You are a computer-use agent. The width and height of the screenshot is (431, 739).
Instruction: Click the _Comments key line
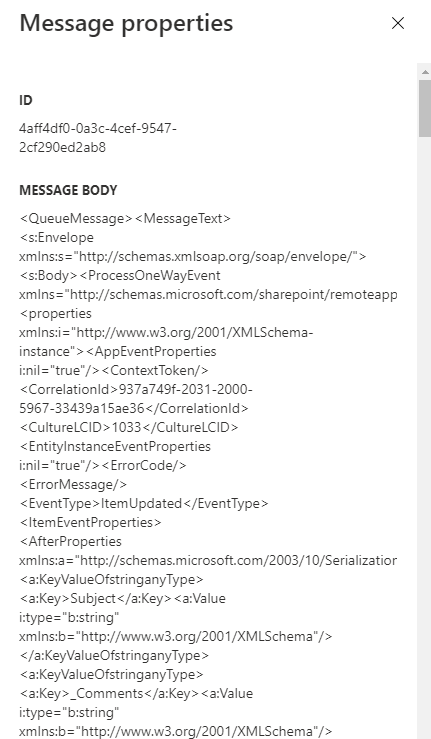(136, 694)
